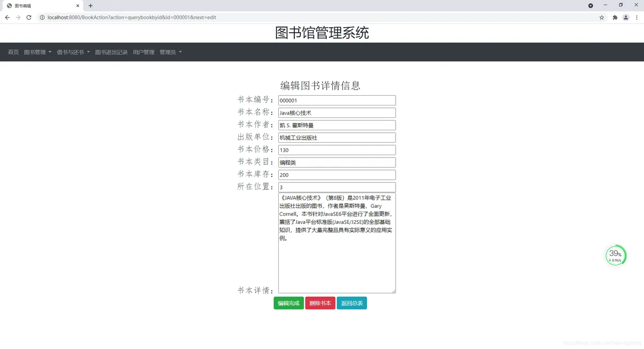Screen dimensions: 644x349
Task: Click the 书本类目 field with 编程类
Action: coord(337,163)
